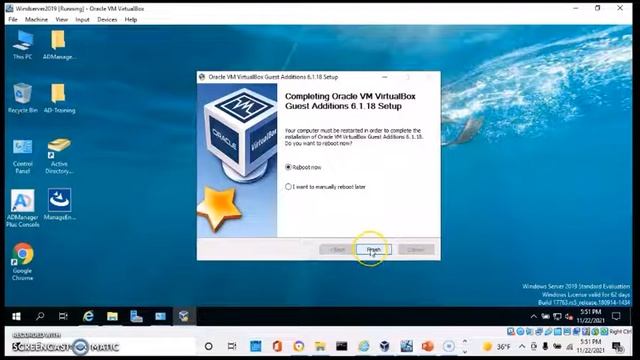This screenshot has width=640, height=360.
Task: Click the guest taskbar search magnifier
Action: (40, 316)
